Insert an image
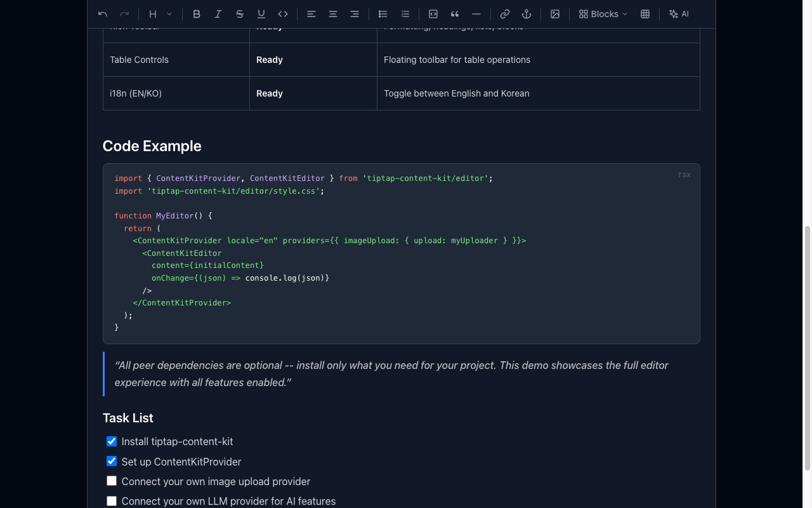 (555, 14)
